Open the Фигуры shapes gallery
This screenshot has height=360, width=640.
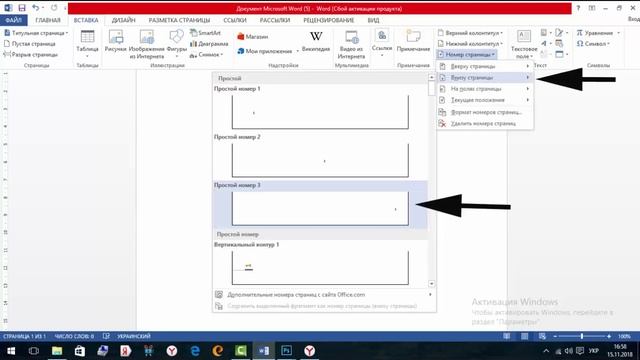coord(176,43)
